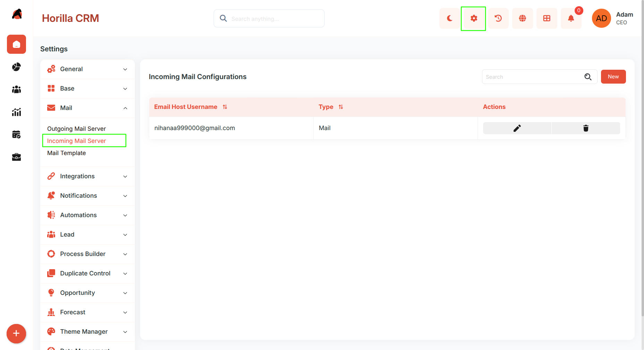
Task: Edit nihanaa999000@gmail.com with pencil icon
Action: 517,128
